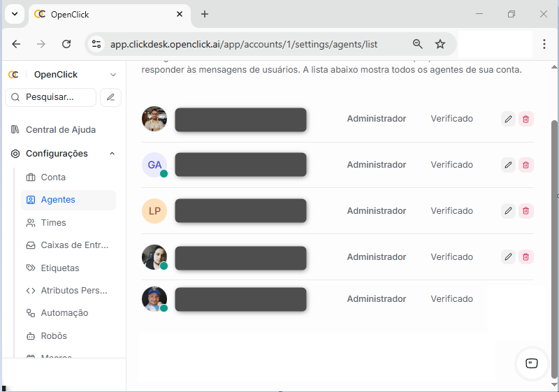Click the edit pencil for the GA agent
559x392 pixels.
[x=508, y=165]
